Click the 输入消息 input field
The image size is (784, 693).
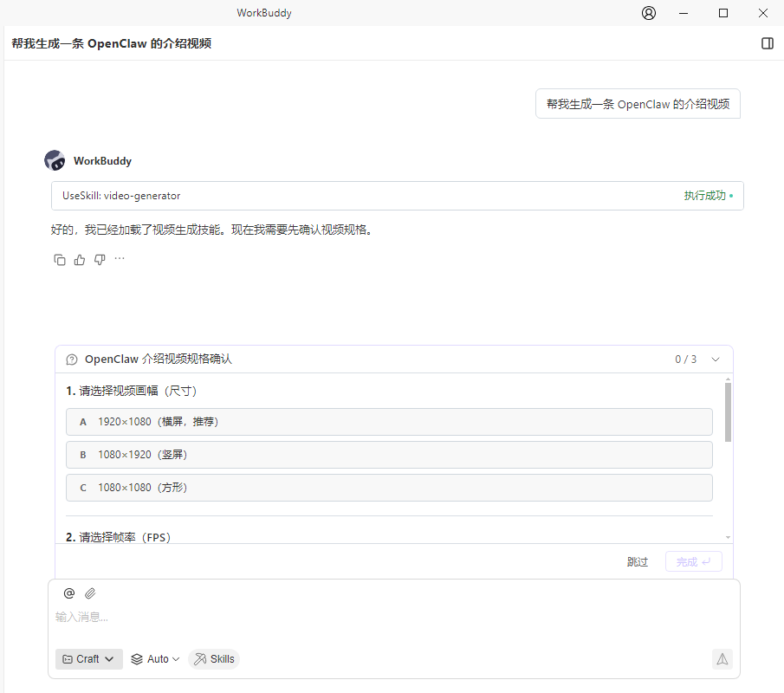[x=393, y=617]
